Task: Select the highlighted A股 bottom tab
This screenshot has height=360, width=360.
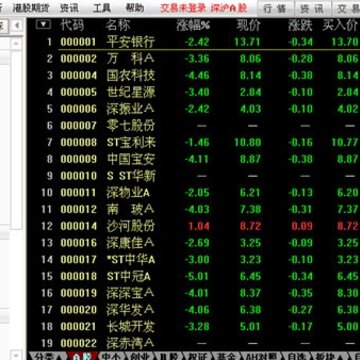Action: click(82, 356)
